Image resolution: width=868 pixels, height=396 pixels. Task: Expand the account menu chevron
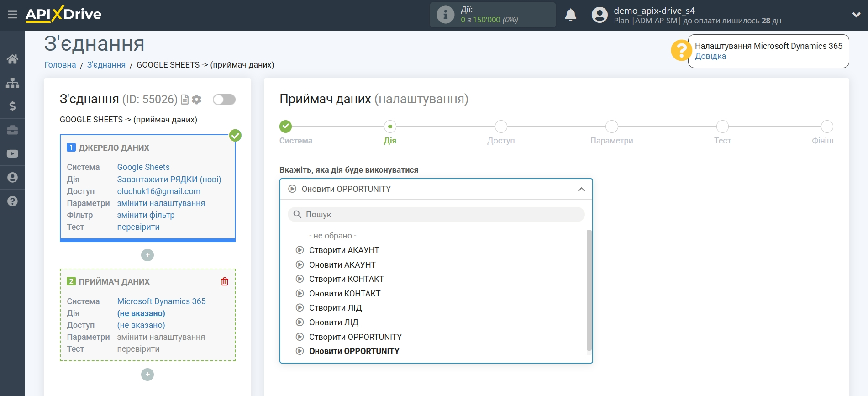[856, 15]
